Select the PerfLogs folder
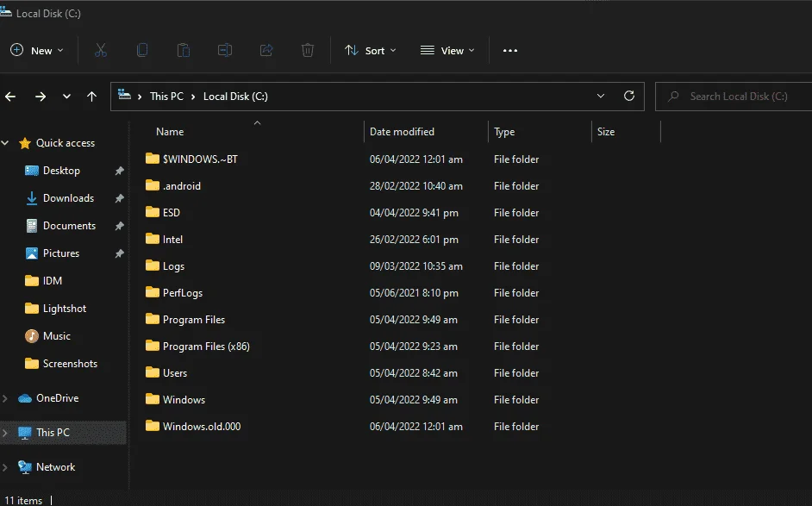The height and width of the screenshot is (506, 812). pyautogui.click(x=182, y=293)
